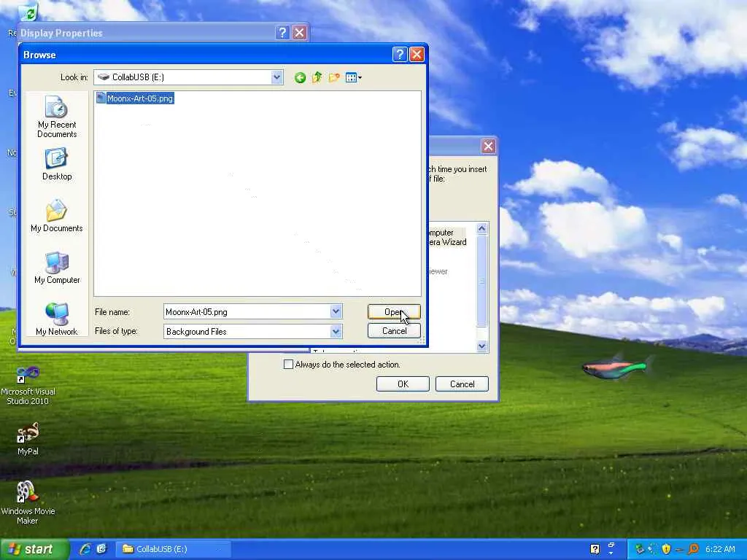
Task: Open My Computer in places bar
Action: point(57,268)
